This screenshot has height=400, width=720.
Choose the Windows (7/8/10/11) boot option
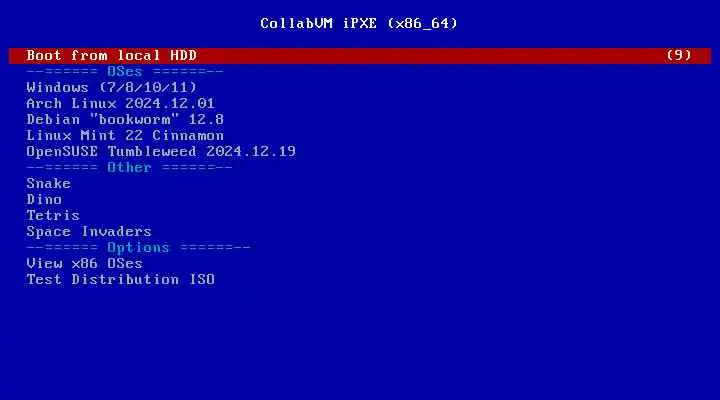tap(112, 87)
